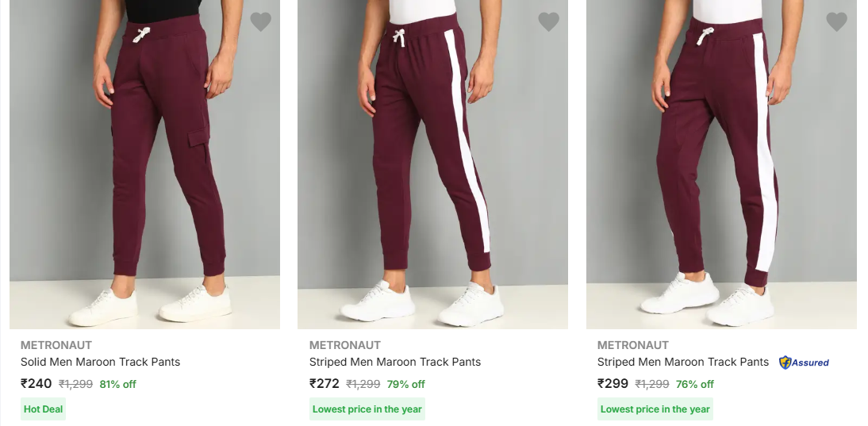The width and height of the screenshot is (868, 426).
Task: Click METRONAUT brand above the ₹272 product
Action: coord(344,345)
